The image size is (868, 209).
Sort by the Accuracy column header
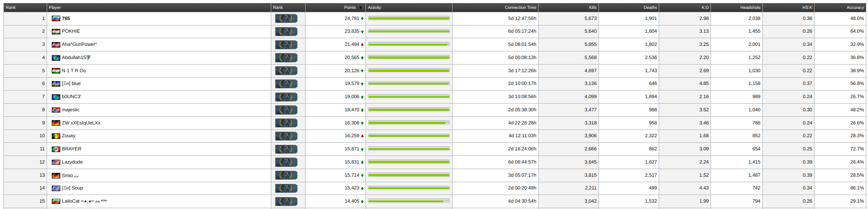(x=855, y=8)
